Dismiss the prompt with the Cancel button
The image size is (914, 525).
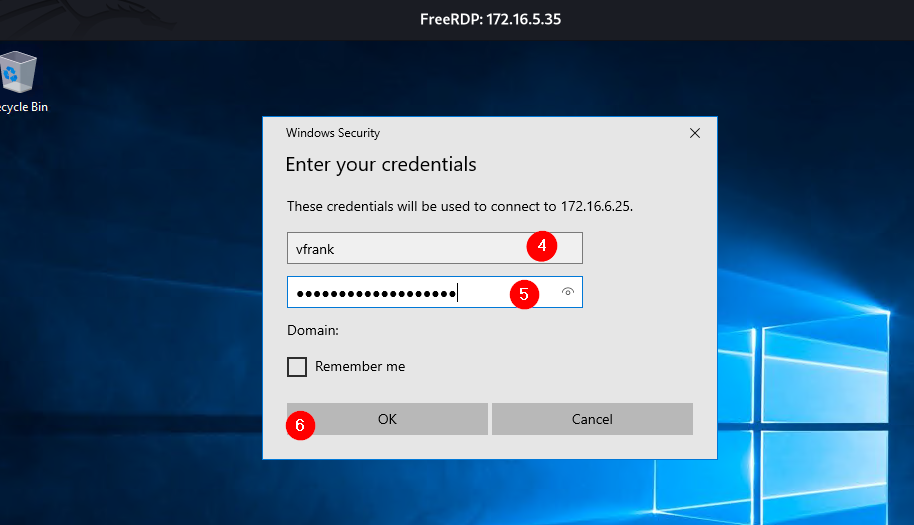[x=592, y=419]
